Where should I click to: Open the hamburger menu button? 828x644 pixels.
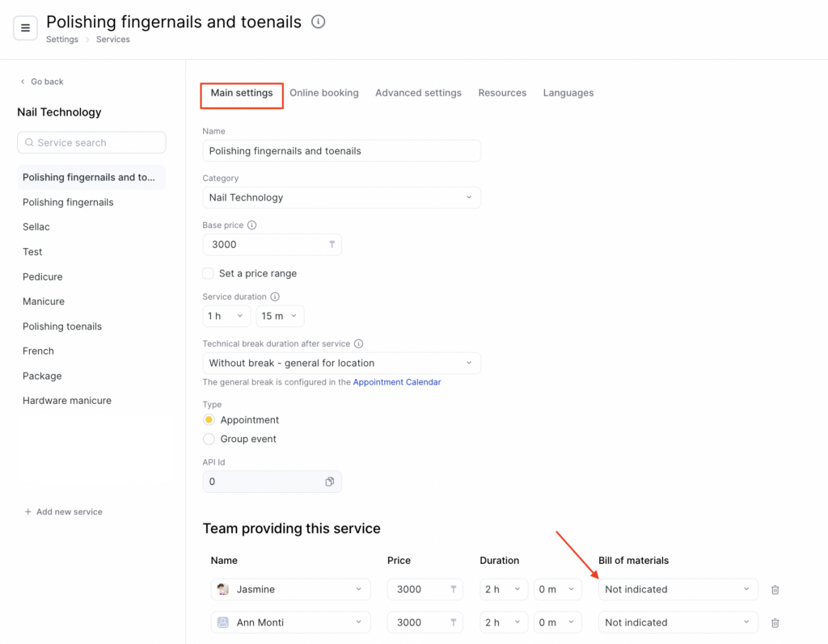point(25,28)
